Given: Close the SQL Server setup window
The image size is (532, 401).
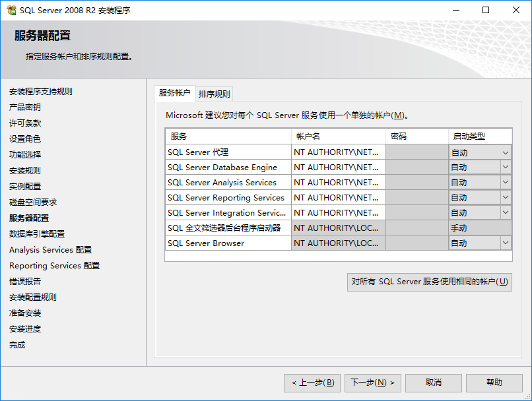Looking at the screenshot, I should tap(516, 10).
